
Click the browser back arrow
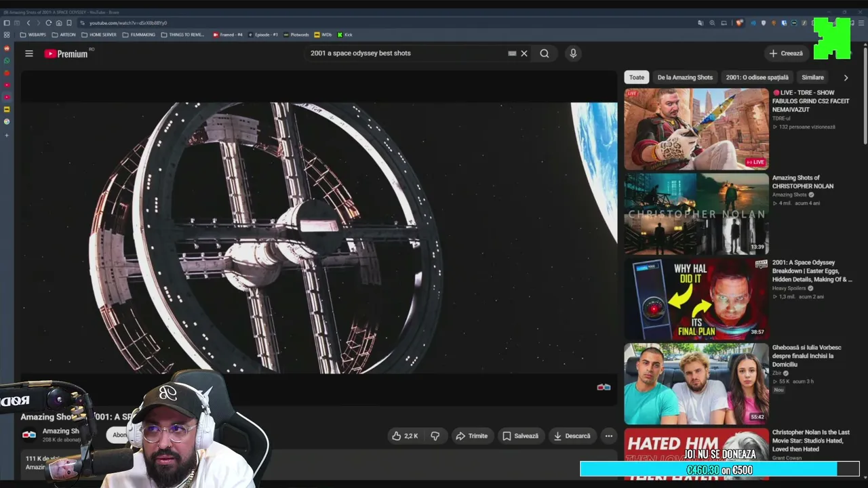(x=28, y=23)
